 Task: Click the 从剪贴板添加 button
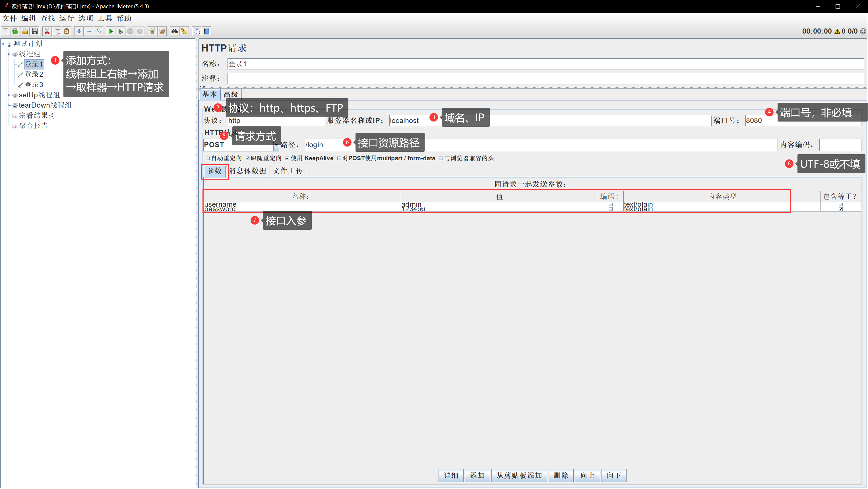pos(519,476)
